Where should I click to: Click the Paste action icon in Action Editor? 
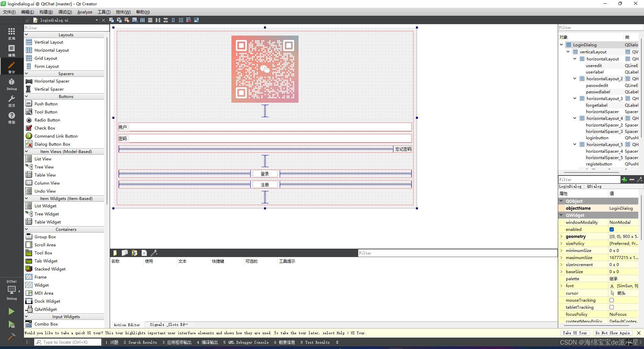point(134,253)
